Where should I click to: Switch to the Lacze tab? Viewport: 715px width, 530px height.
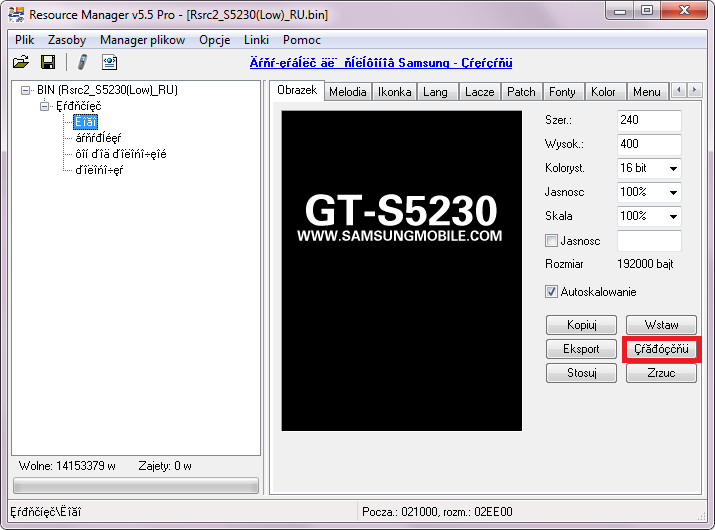point(480,92)
